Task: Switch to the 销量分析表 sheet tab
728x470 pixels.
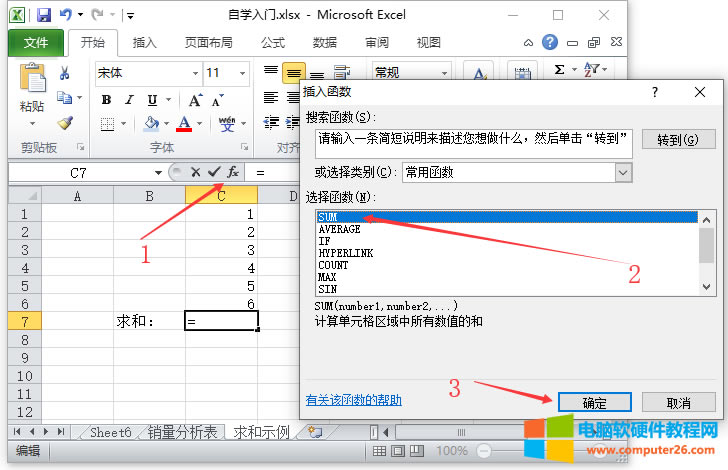Action: pyautogui.click(x=182, y=432)
